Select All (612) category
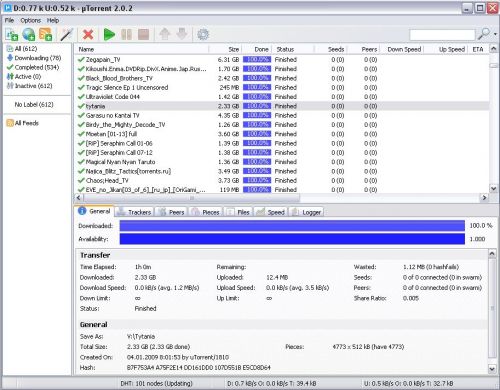Screen dimensions: 500x390 pos(22,49)
